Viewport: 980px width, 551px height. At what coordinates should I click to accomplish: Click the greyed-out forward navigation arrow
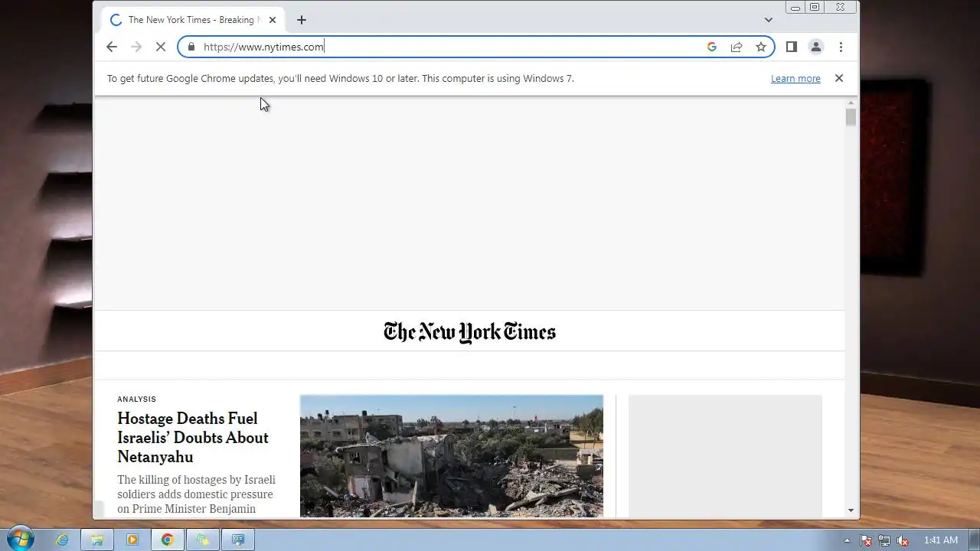136,47
